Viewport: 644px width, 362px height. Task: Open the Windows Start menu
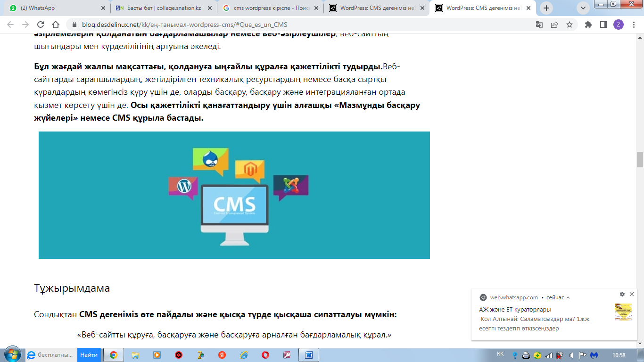pos(12,354)
